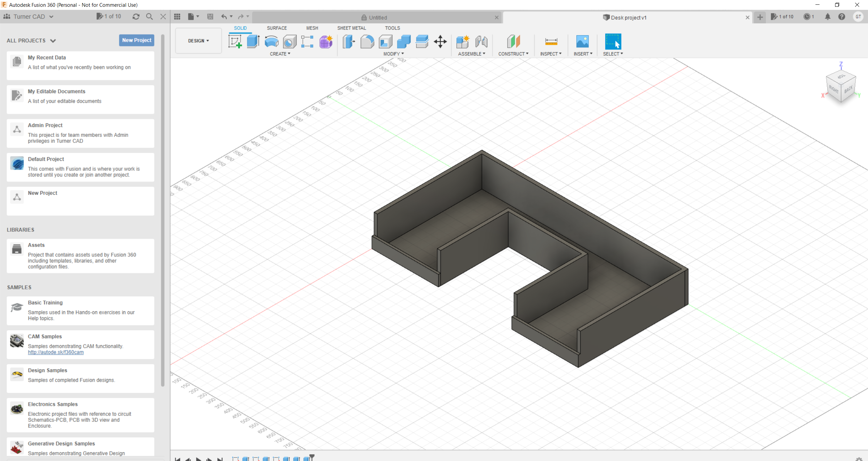The width and height of the screenshot is (868, 461).
Task: Expand the SELECT menu
Action: 613,54
